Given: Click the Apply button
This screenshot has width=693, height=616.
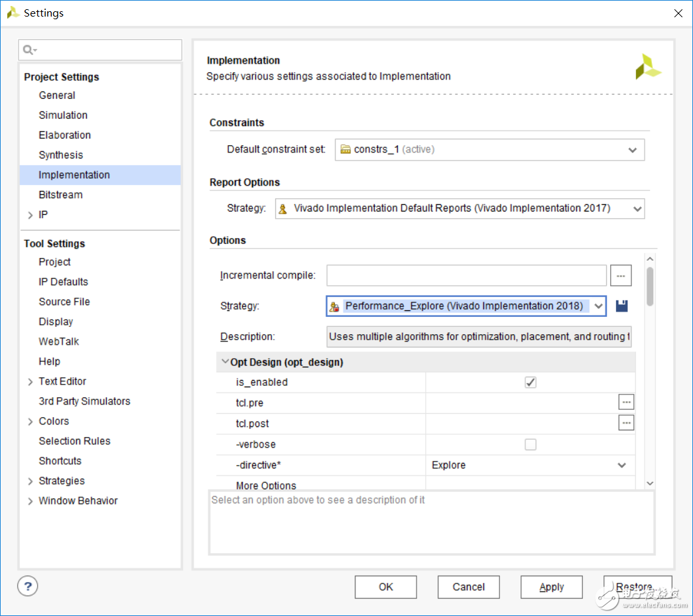Looking at the screenshot, I should coord(551,587).
